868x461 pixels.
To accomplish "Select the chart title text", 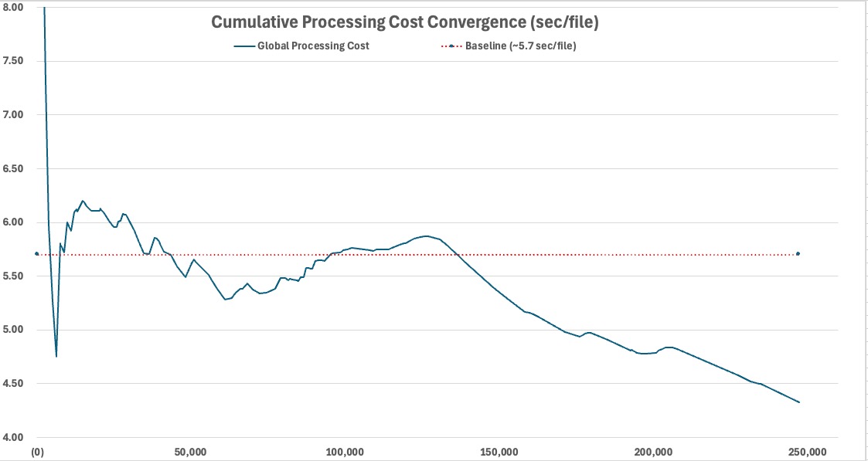I will point(405,23).
